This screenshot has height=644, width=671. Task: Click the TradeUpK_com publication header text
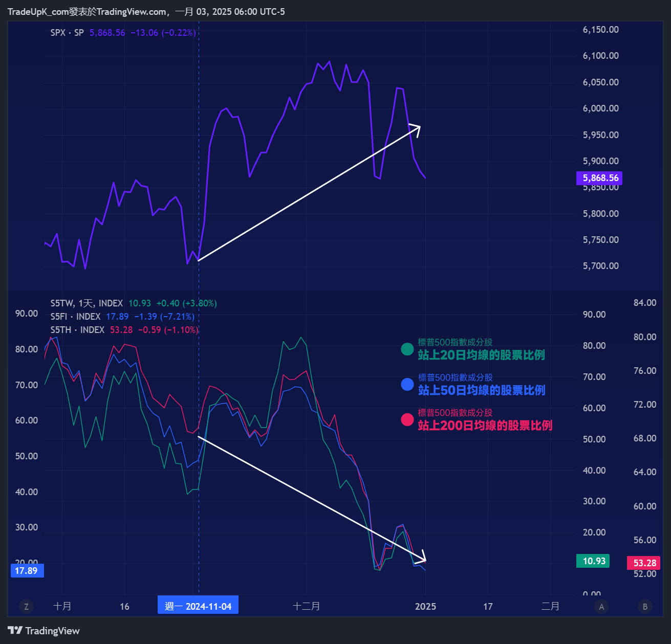pyautogui.click(x=146, y=11)
